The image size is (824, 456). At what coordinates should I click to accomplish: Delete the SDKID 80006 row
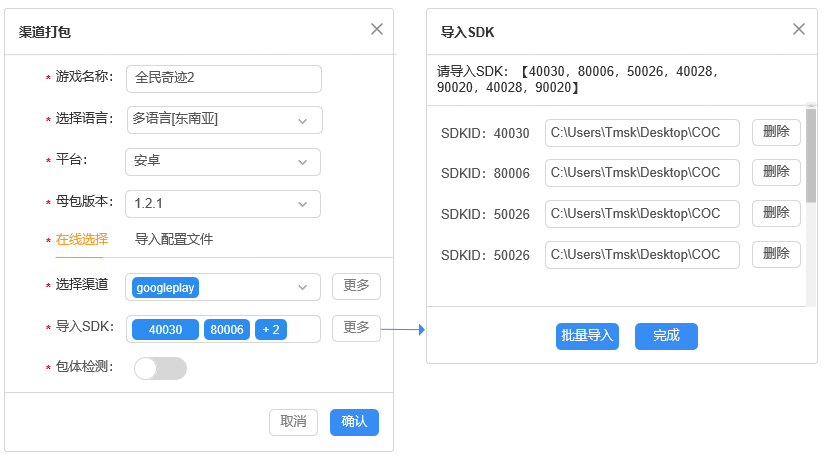pos(776,172)
